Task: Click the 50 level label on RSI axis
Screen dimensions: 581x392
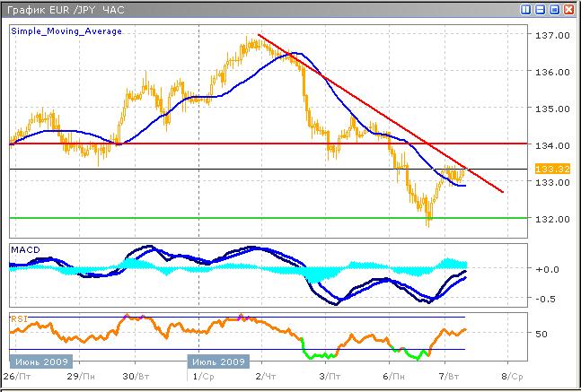Action: click(541, 334)
